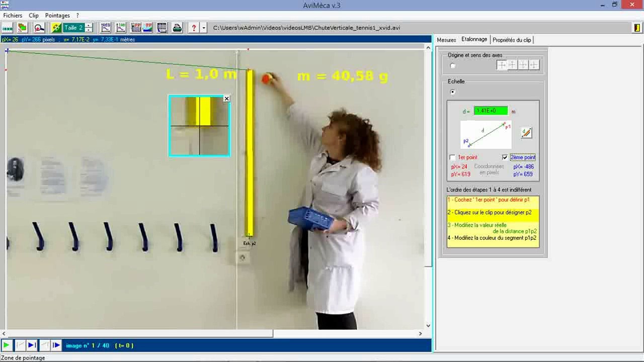The height and width of the screenshot is (362, 644).
Task: Click step 3 'Modifiez la valeur réelle' instruction
Action: coord(493,228)
